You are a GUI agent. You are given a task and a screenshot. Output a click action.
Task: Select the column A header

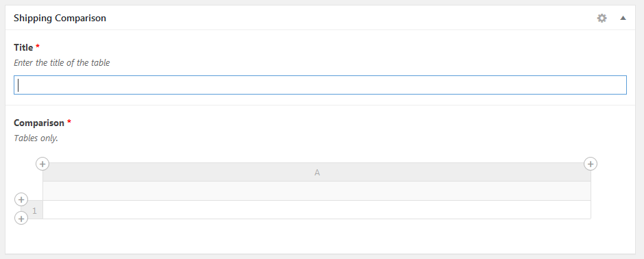pyautogui.click(x=317, y=173)
